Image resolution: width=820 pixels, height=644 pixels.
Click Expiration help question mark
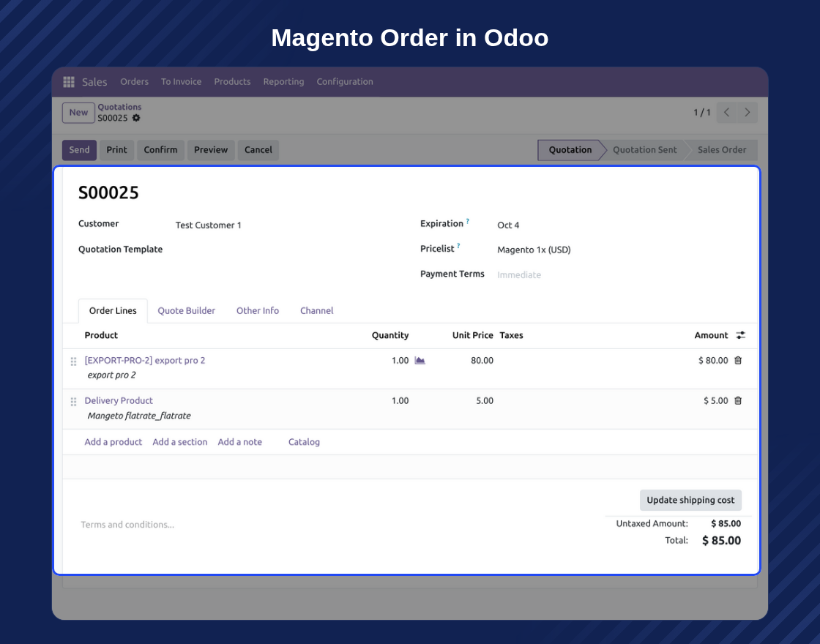pyautogui.click(x=468, y=221)
